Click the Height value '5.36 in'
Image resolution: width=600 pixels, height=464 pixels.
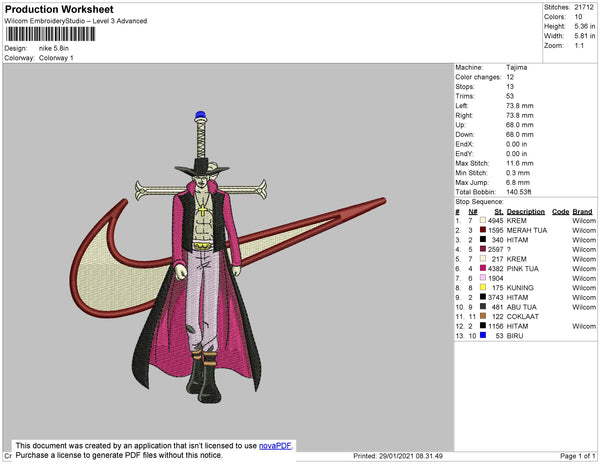(584, 26)
